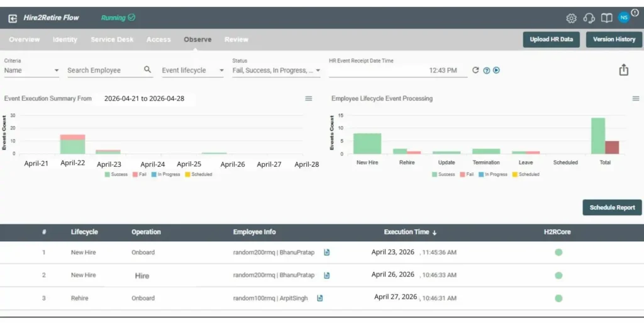Toggle Success legend in Event Execution Summary

point(116,174)
